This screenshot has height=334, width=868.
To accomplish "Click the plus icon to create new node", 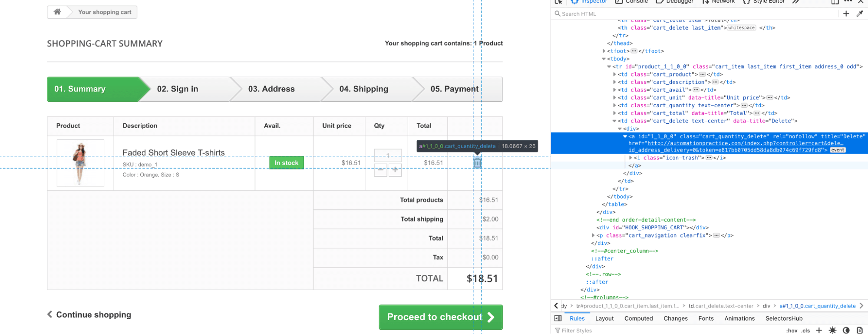I will click(846, 14).
